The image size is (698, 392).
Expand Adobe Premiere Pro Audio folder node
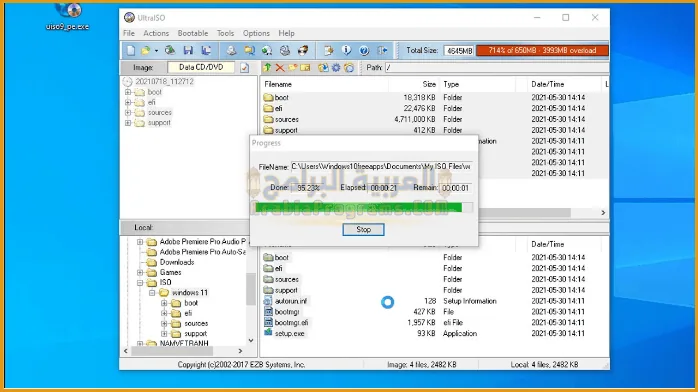[x=140, y=242]
